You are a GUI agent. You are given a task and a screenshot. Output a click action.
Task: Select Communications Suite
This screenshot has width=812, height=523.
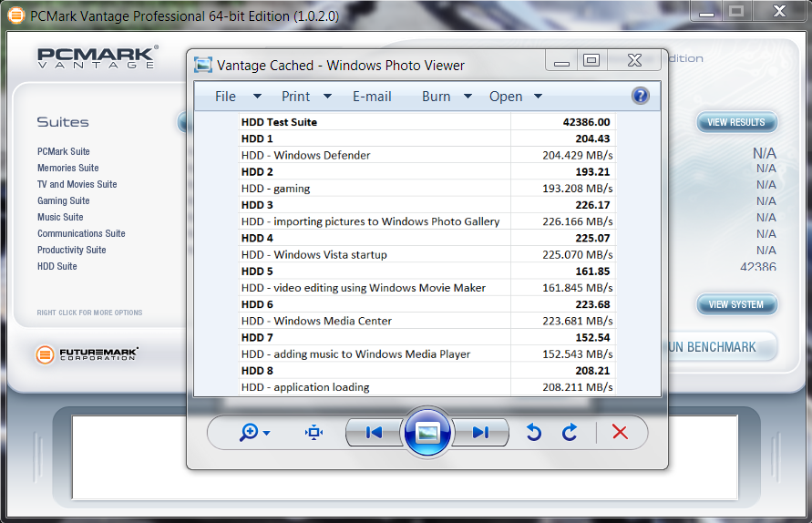(x=81, y=233)
